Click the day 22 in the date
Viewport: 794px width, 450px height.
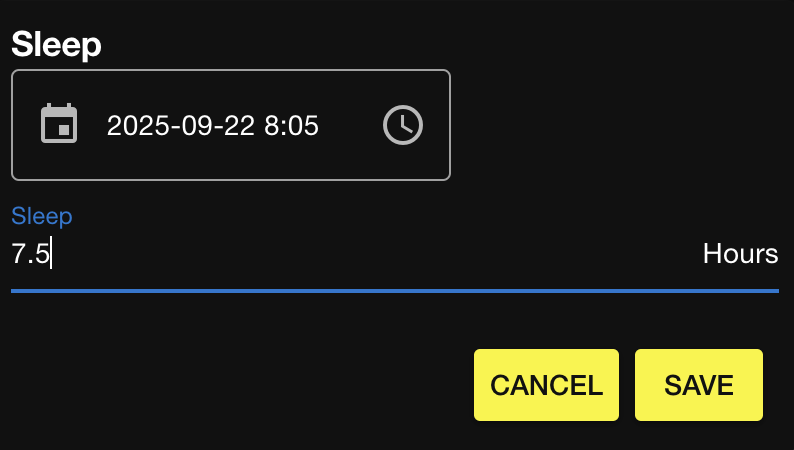(x=237, y=126)
